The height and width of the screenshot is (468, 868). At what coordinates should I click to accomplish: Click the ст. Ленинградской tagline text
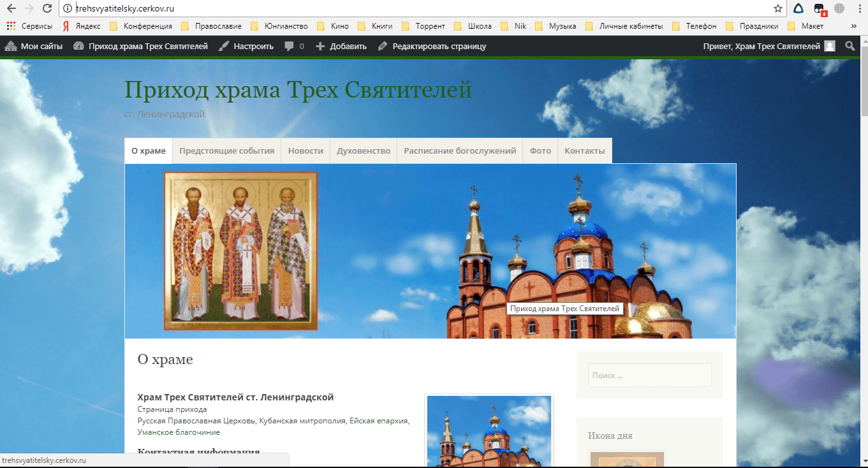click(x=165, y=114)
